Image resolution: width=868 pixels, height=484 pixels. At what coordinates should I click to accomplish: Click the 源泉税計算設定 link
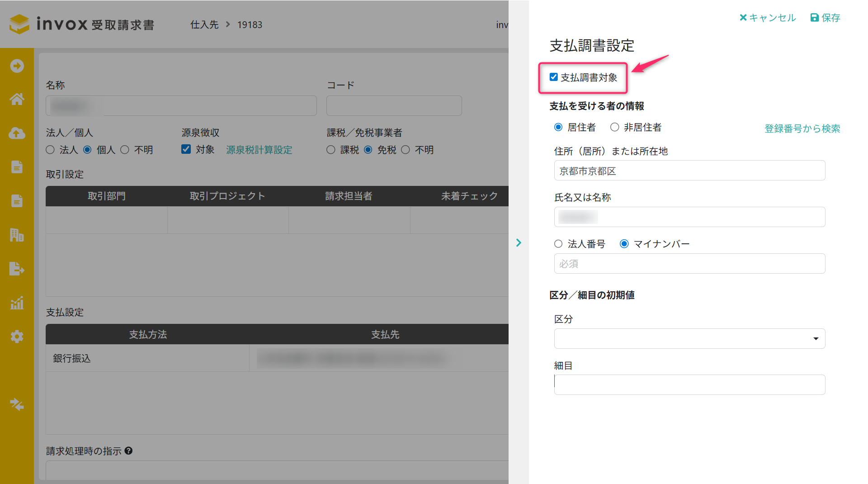(x=259, y=150)
